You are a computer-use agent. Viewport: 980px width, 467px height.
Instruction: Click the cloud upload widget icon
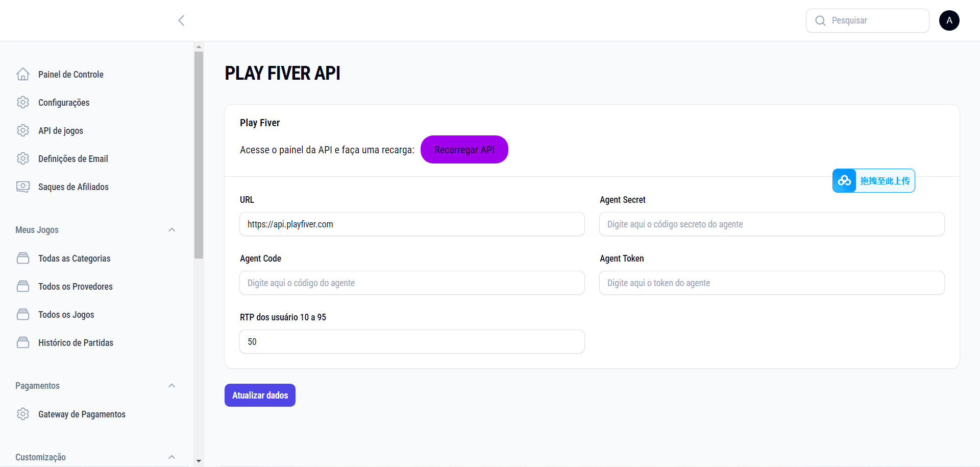(x=844, y=181)
